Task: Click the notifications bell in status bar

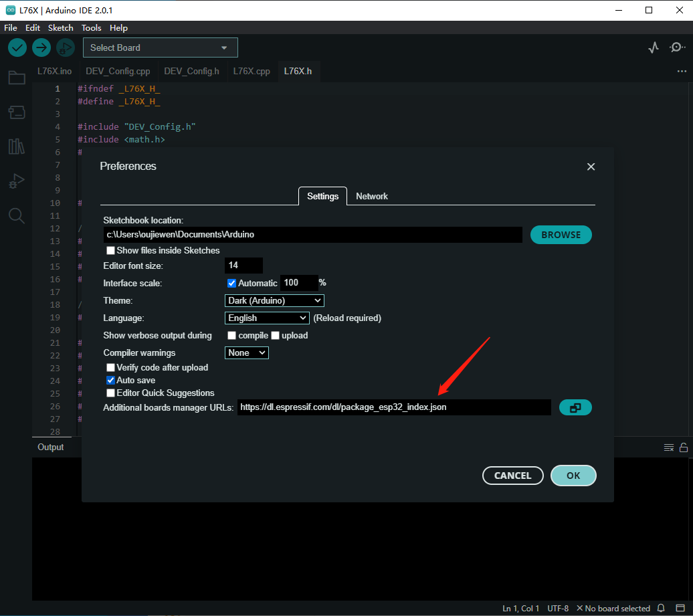Action: tap(661, 609)
